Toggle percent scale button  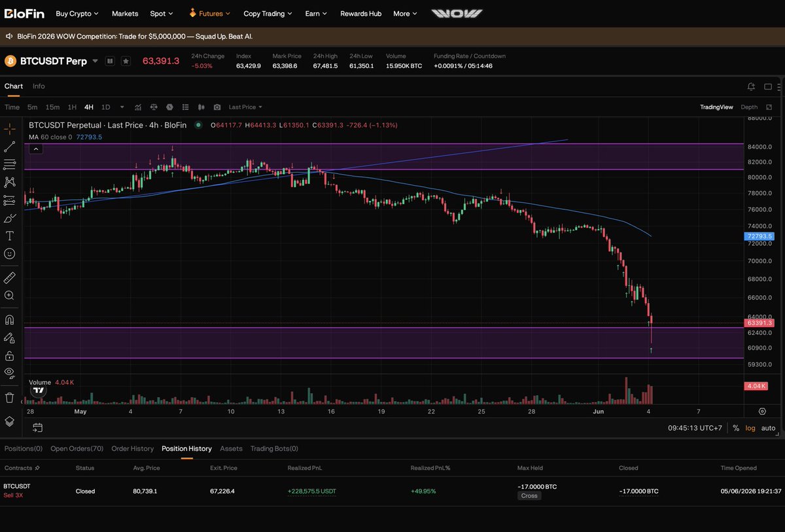[736, 428]
